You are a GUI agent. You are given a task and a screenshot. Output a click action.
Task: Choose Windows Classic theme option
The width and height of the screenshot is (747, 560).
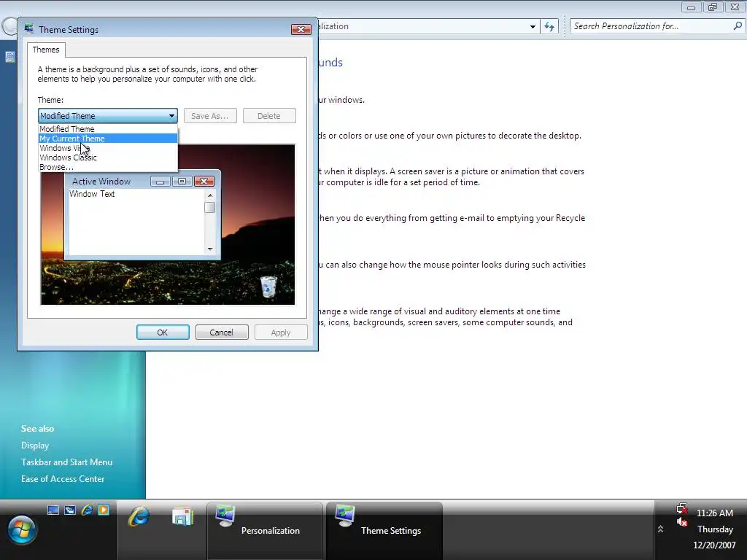108,157
